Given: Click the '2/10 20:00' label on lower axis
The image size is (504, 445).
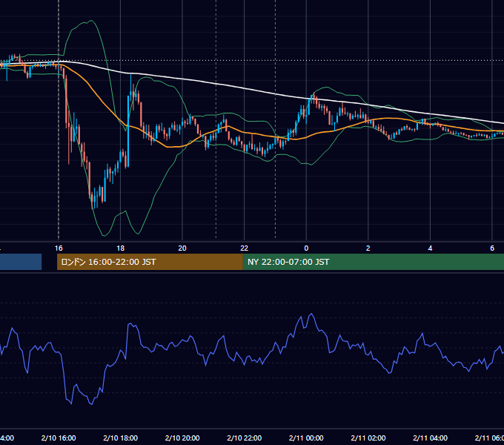Looking at the screenshot, I should coord(182,438).
